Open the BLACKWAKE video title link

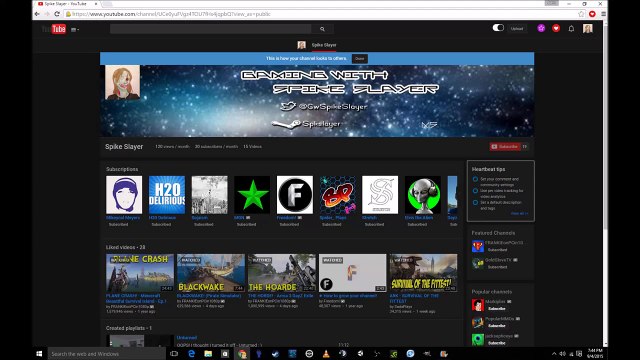click(x=209, y=296)
